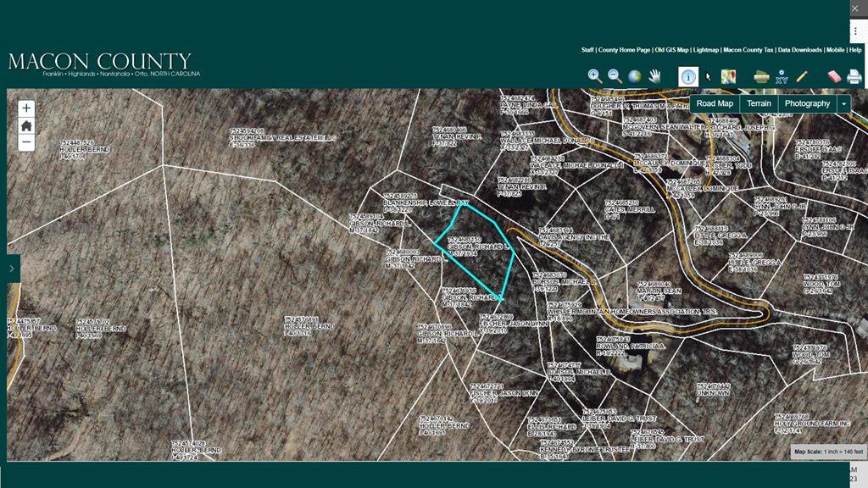
Task: Click the map zoom in plus button
Action: tap(26, 108)
